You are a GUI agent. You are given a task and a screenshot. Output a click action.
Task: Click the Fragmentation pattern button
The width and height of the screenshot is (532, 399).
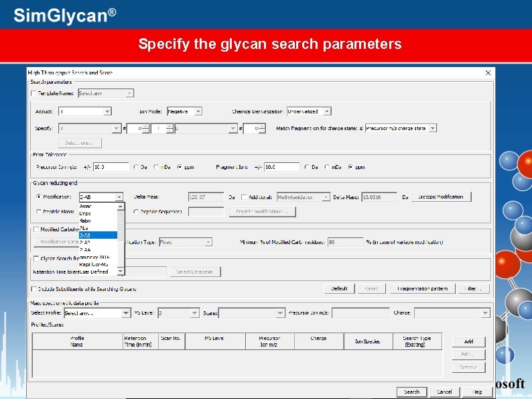click(x=422, y=288)
